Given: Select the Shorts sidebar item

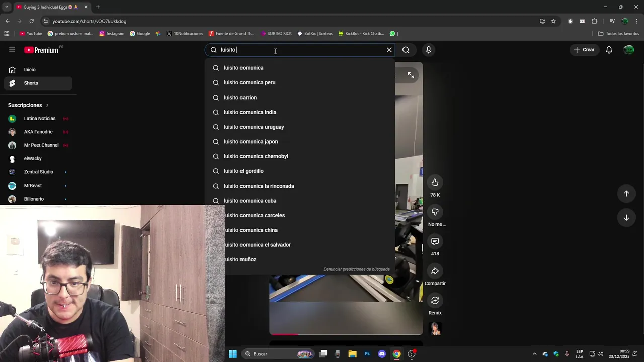Looking at the screenshot, I should click(38, 83).
